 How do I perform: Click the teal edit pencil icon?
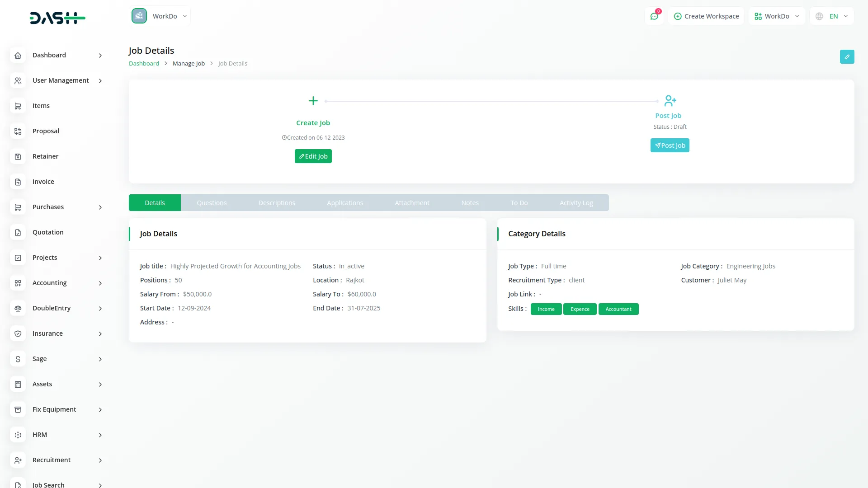pyautogui.click(x=847, y=57)
